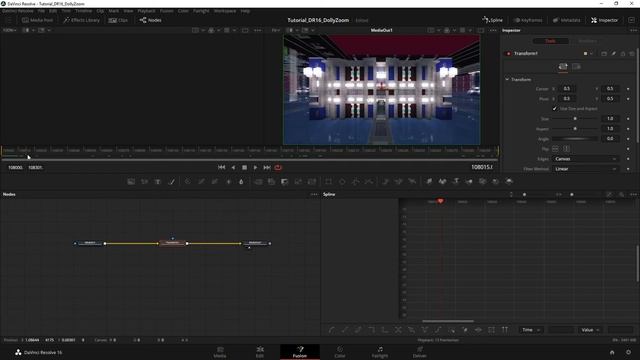Open the right viewer Fit zoom dropdown
Viewport: 640px width, 360px height.
[276, 30]
